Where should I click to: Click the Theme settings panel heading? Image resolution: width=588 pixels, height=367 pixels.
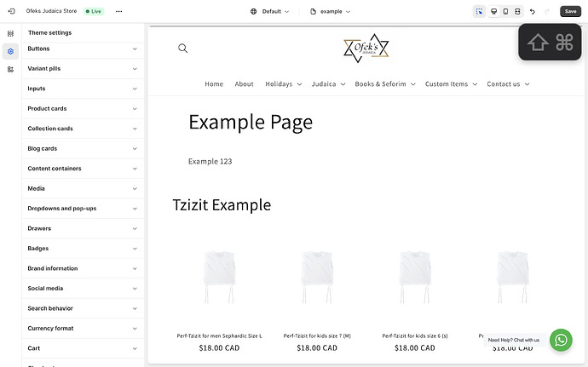49,32
